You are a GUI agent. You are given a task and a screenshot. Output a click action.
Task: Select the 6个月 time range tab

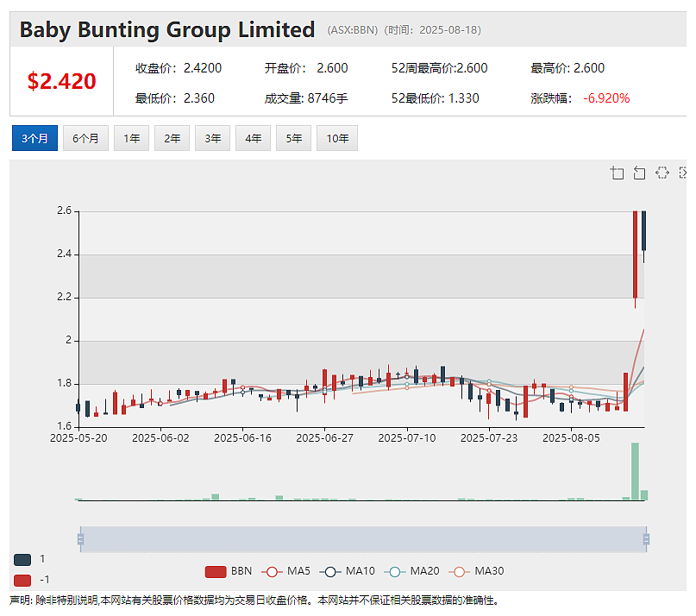click(85, 138)
